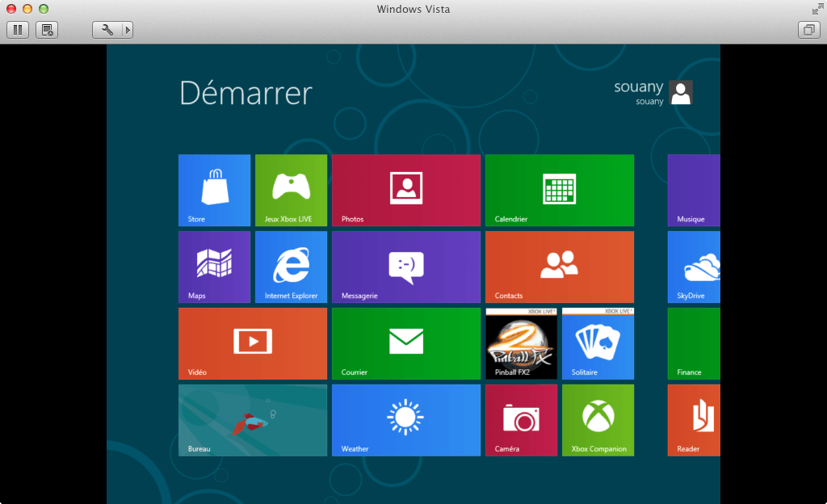Open the Courrier mail tile
827x504 pixels.
coord(406,344)
